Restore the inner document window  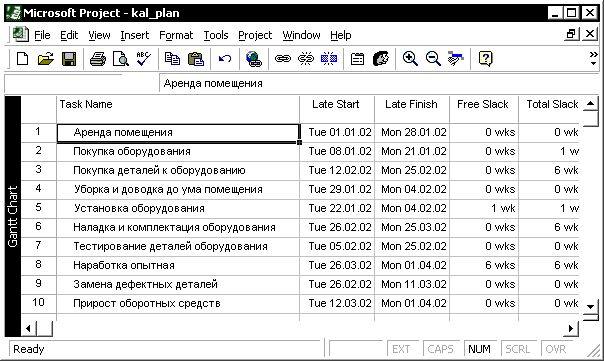click(x=571, y=34)
